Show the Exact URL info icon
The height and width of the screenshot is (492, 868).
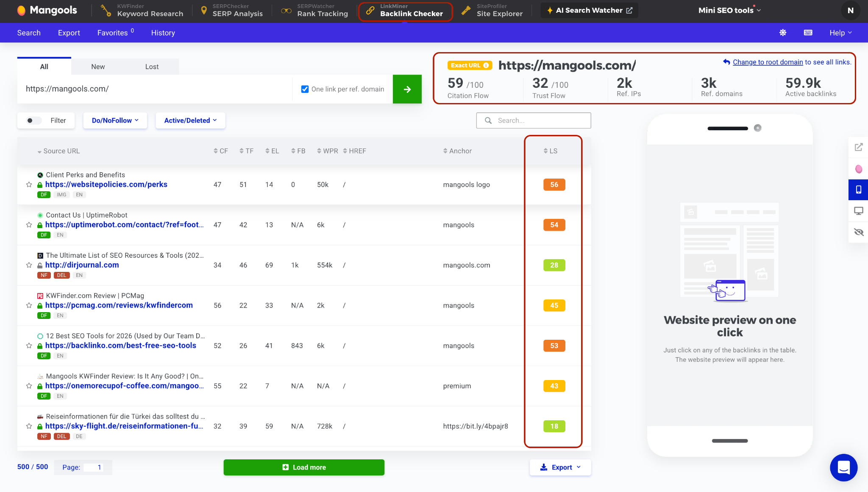[486, 65]
